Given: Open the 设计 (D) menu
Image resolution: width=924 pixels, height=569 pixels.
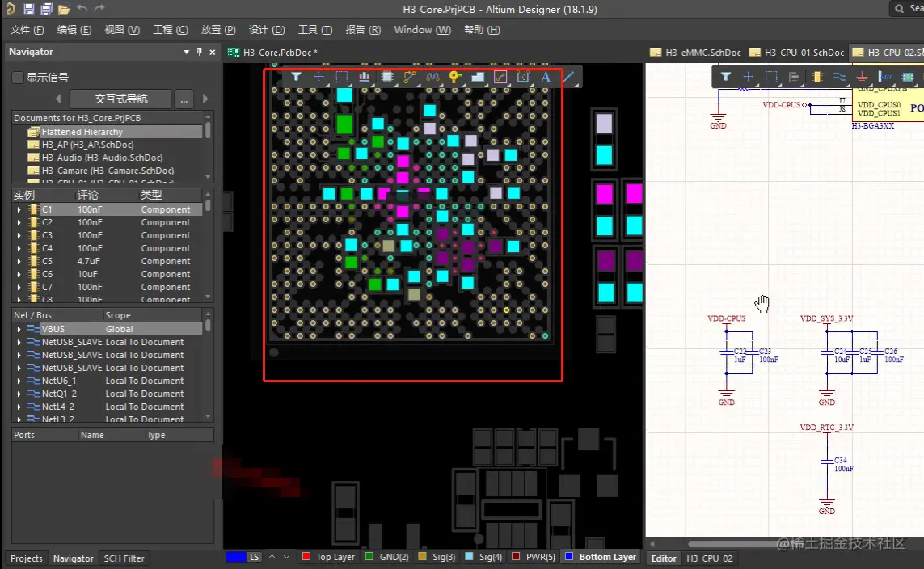Looking at the screenshot, I should pyautogui.click(x=266, y=30).
